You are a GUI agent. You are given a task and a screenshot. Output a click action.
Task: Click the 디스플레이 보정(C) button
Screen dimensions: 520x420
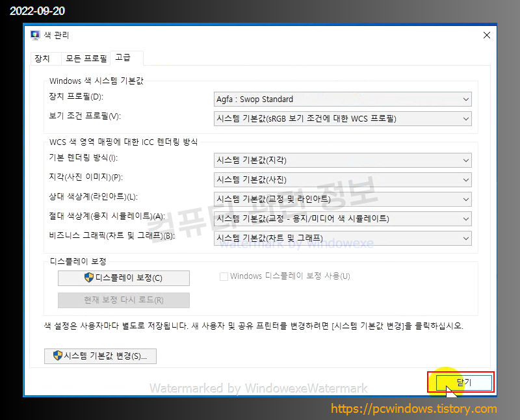click(123, 278)
